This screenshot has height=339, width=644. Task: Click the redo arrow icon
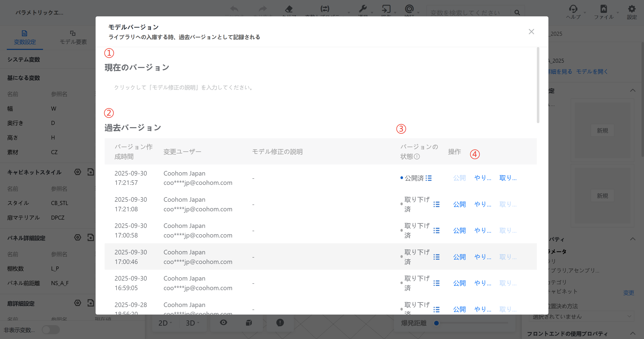pos(263,9)
